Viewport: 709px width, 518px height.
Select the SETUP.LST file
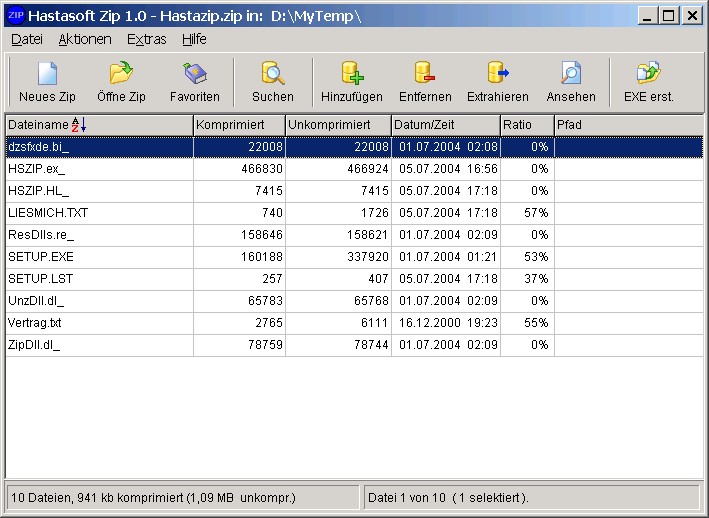[x=40, y=279]
